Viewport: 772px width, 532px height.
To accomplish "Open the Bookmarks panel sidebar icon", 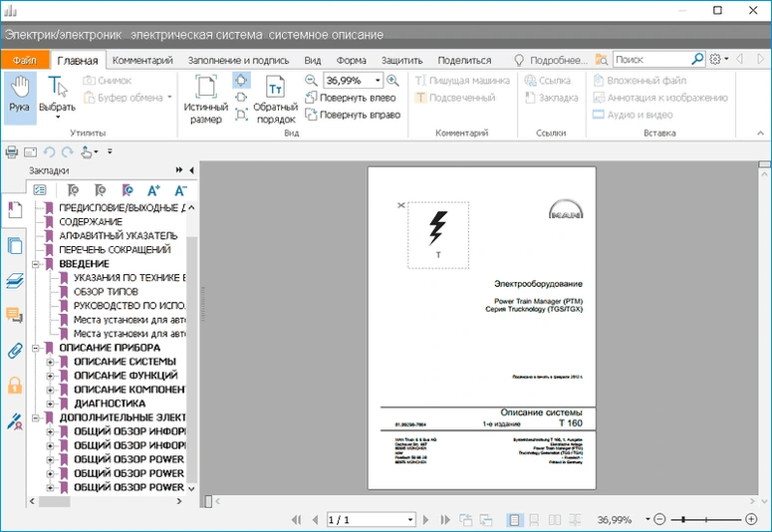I will [x=15, y=210].
